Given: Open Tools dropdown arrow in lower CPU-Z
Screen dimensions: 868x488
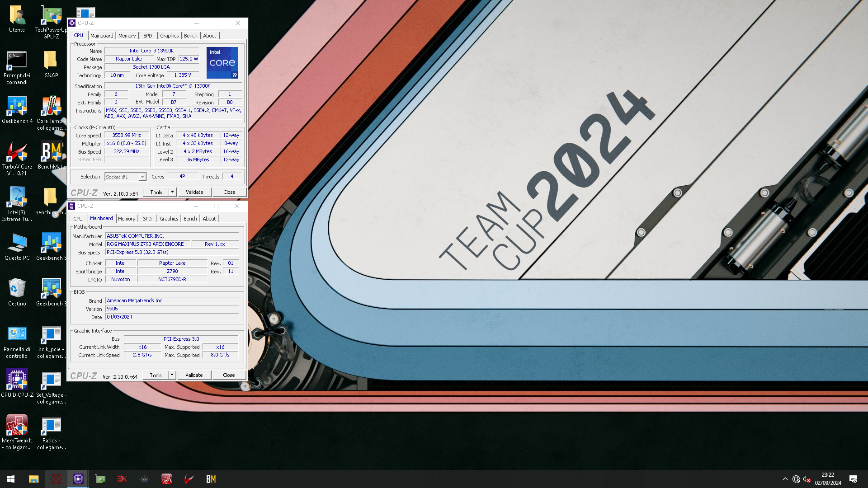Looking at the screenshot, I should point(172,375).
